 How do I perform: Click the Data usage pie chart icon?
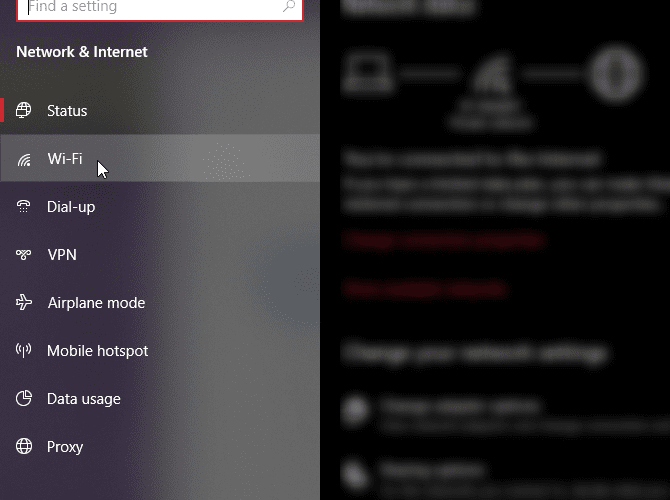click(24, 398)
